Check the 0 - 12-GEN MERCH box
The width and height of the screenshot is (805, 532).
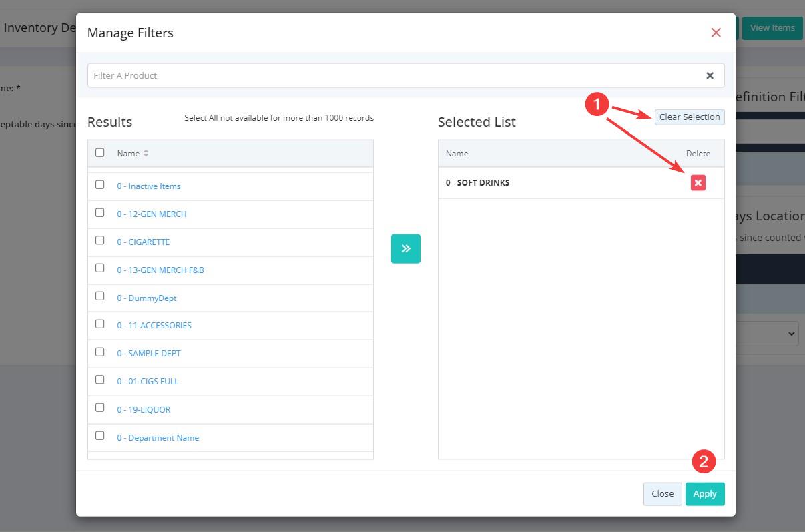[100, 212]
